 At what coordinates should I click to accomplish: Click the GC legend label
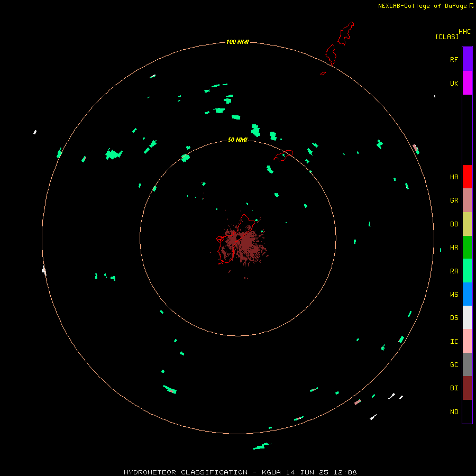[454, 365]
